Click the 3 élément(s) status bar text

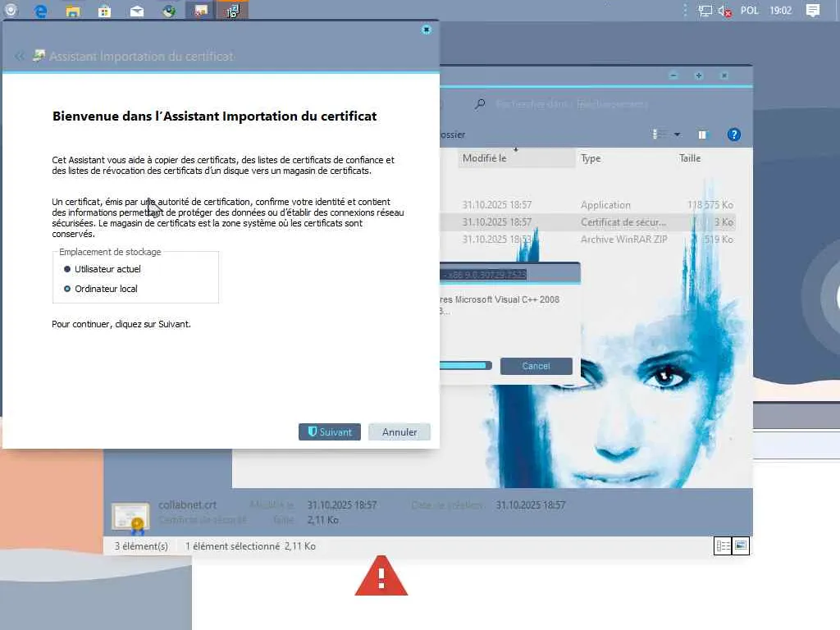tap(141, 546)
